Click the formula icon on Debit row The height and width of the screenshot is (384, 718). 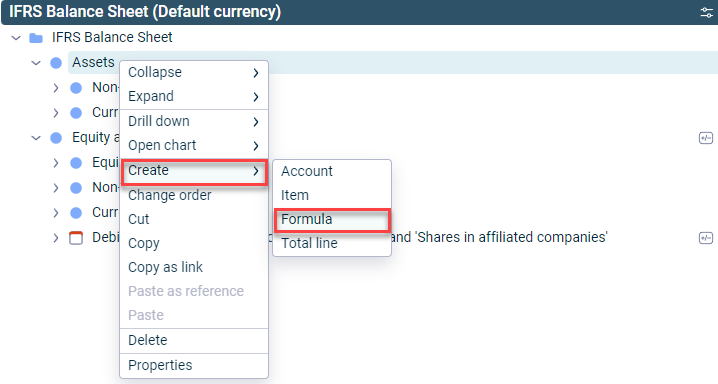[706, 238]
